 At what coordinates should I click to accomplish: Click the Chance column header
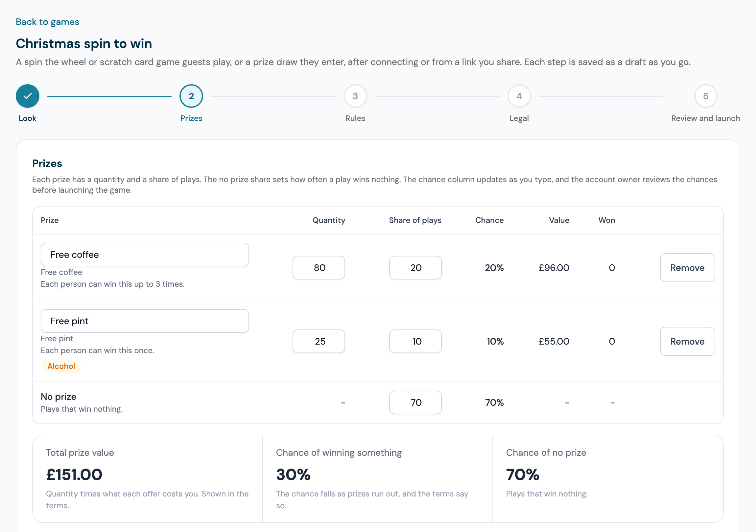490,220
